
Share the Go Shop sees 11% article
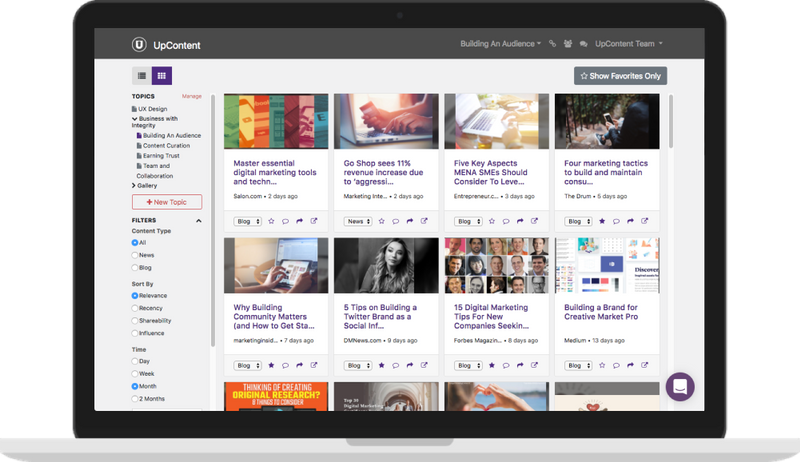[x=410, y=221]
